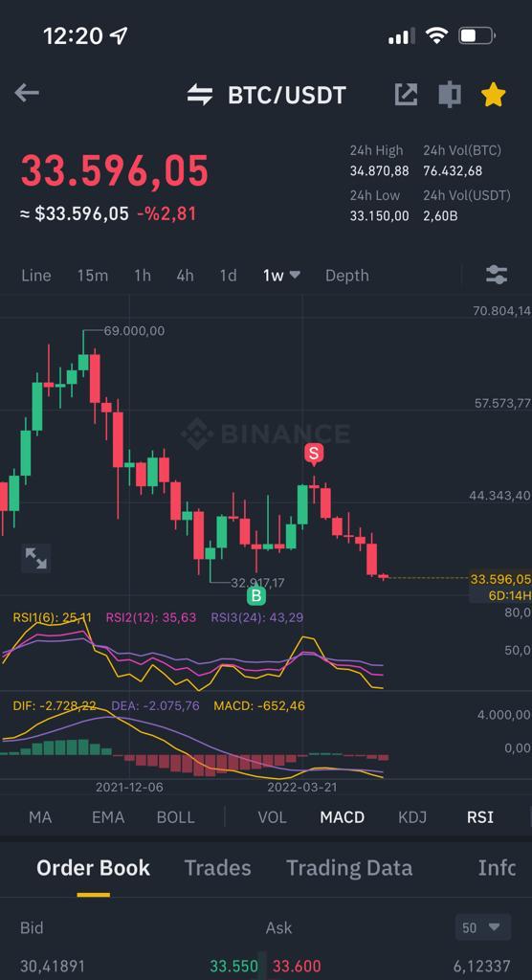This screenshot has height=980, width=532.
Task: Open the Depth chart view
Action: [347, 276]
